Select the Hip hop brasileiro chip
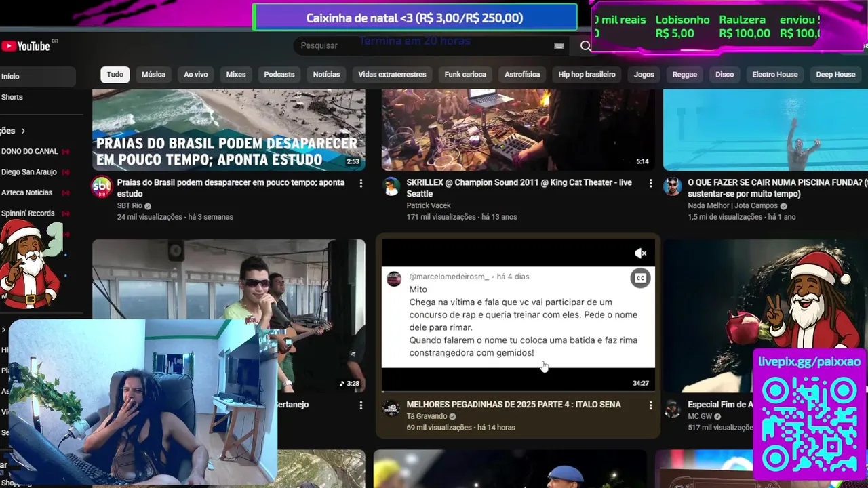868x488 pixels. pos(587,75)
